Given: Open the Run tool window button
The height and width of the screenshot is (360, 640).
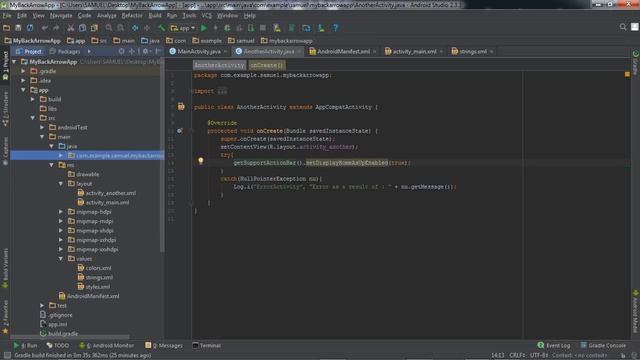Looking at the screenshot, I should (25, 345).
